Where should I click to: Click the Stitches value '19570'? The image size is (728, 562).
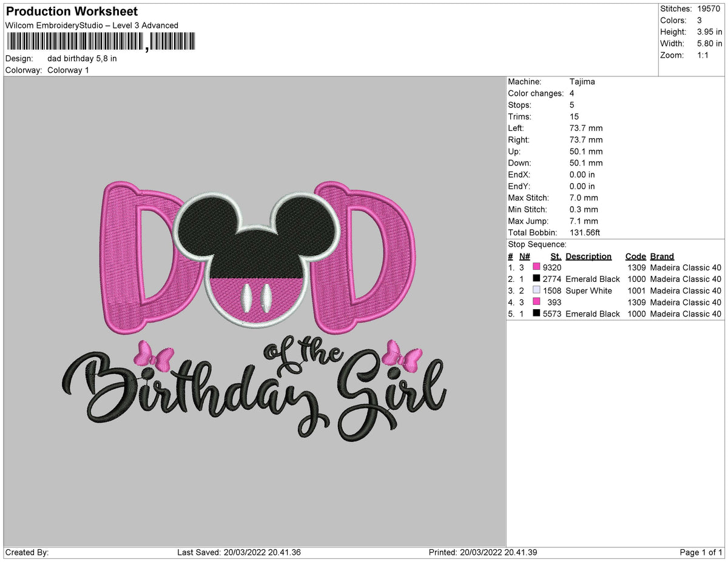[x=710, y=9]
